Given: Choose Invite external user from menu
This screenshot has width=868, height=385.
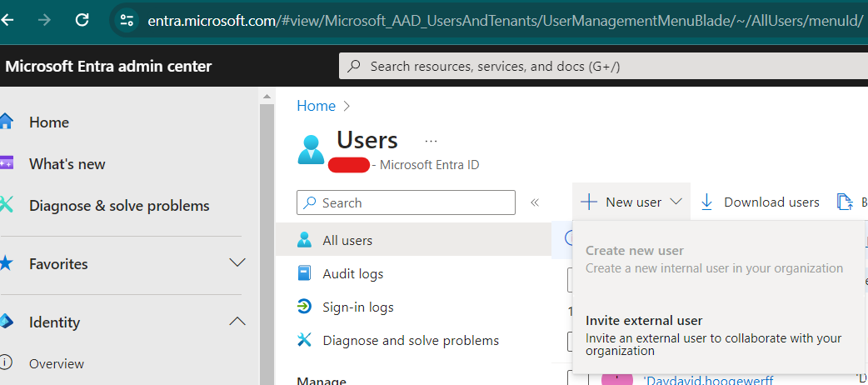Looking at the screenshot, I should pos(643,321).
